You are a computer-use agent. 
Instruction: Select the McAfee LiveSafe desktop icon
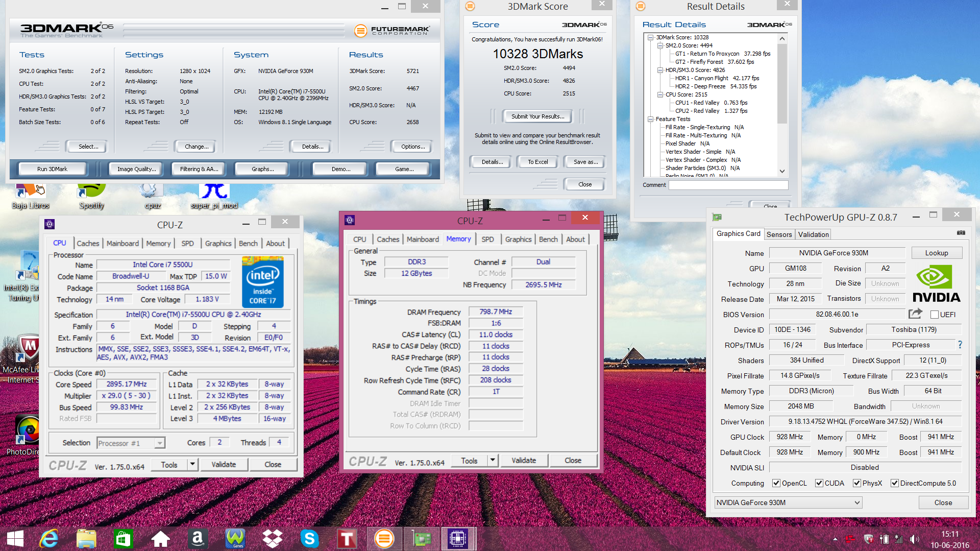coord(20,358)
